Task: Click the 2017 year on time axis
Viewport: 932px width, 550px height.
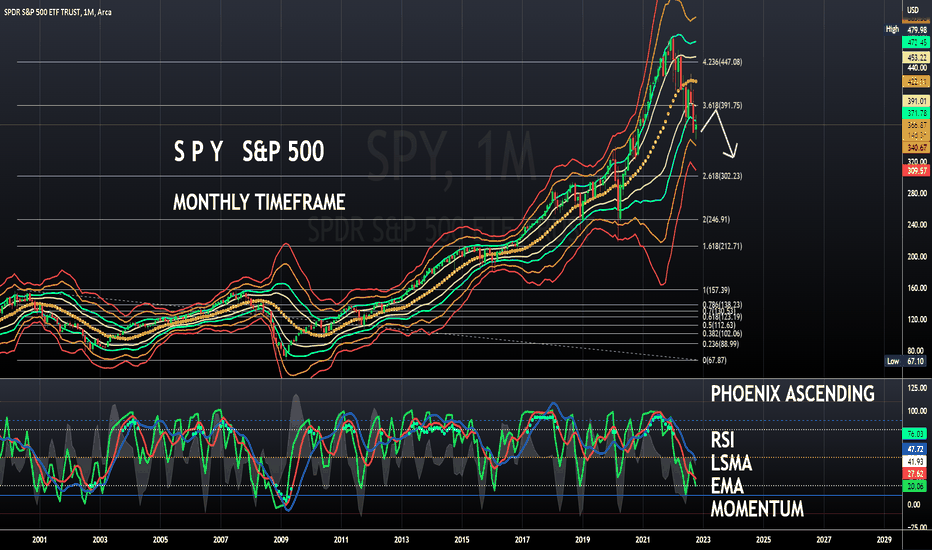Action: click(x=522, y=540)
